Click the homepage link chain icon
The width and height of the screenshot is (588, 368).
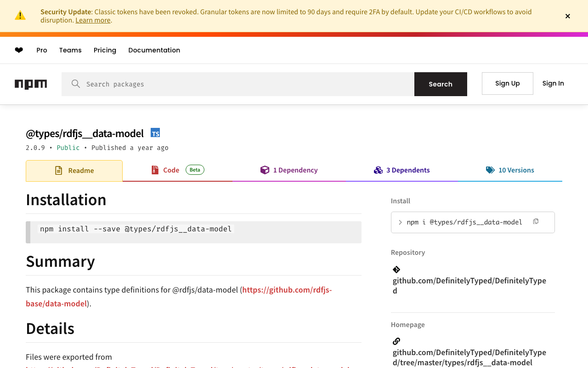[x=396, y=341]
